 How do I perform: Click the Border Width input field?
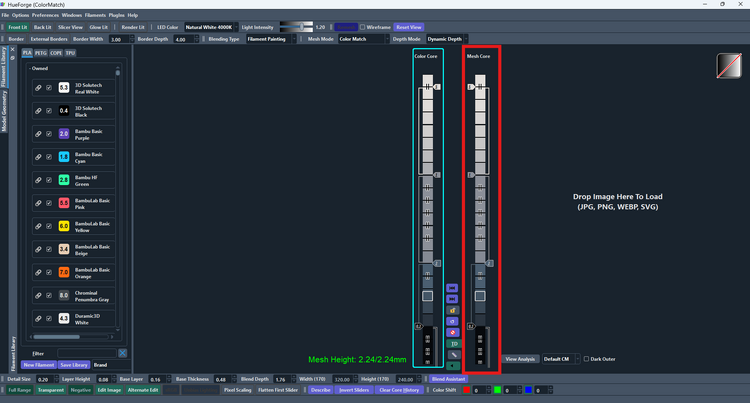118,39
